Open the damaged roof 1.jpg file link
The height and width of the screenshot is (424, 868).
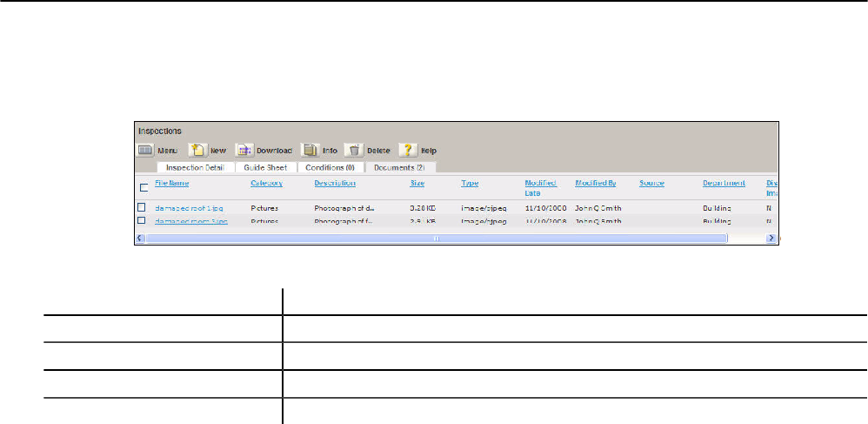pyautogui.click(x=190, y=208)
